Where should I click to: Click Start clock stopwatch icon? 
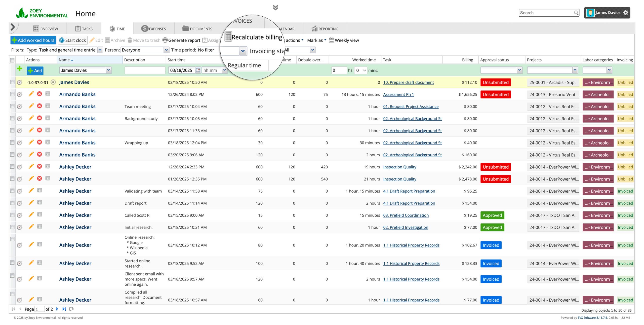tap(62, 40)
